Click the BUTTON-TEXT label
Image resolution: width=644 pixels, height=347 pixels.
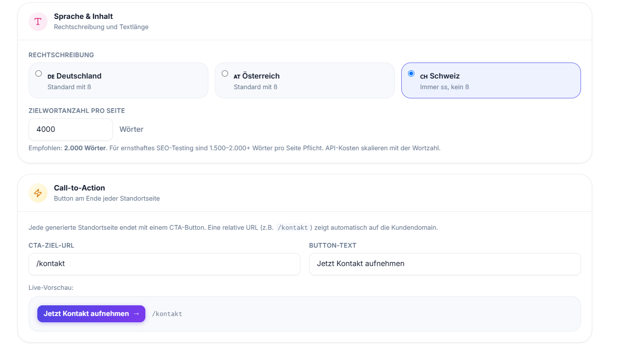[333, 245]
